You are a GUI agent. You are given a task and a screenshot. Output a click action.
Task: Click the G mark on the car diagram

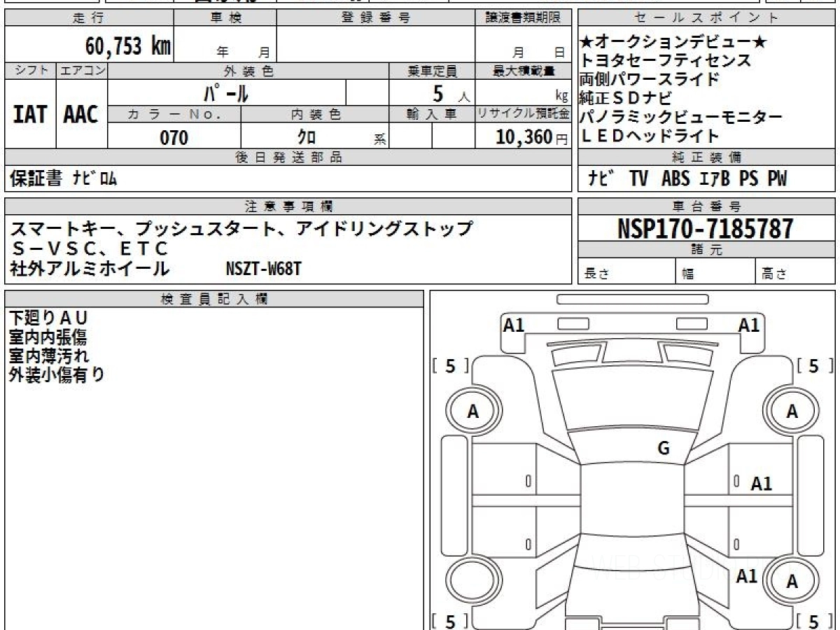point(664,449)
